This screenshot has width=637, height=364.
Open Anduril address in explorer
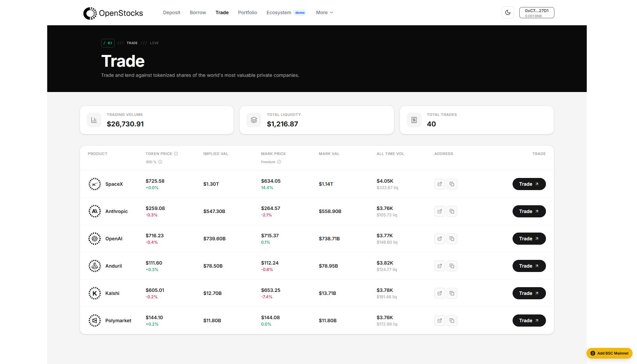(x=440, y=266)
